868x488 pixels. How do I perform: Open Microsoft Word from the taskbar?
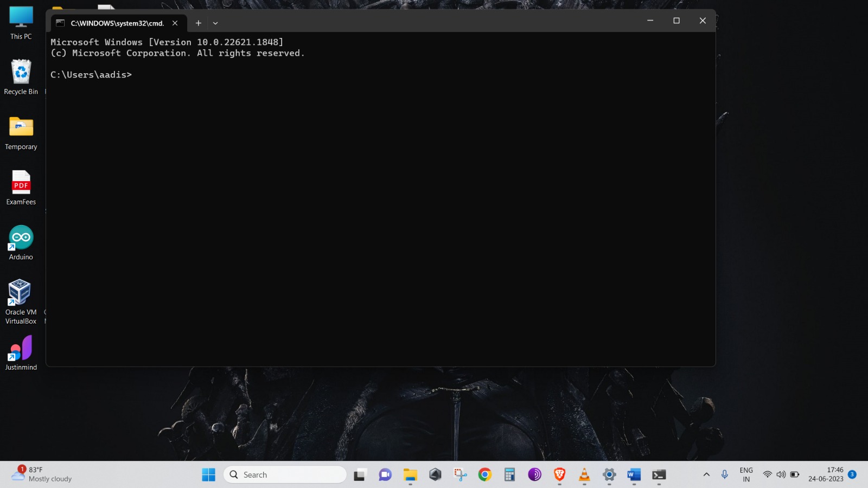pyautogui.click(x=634, y=475)
